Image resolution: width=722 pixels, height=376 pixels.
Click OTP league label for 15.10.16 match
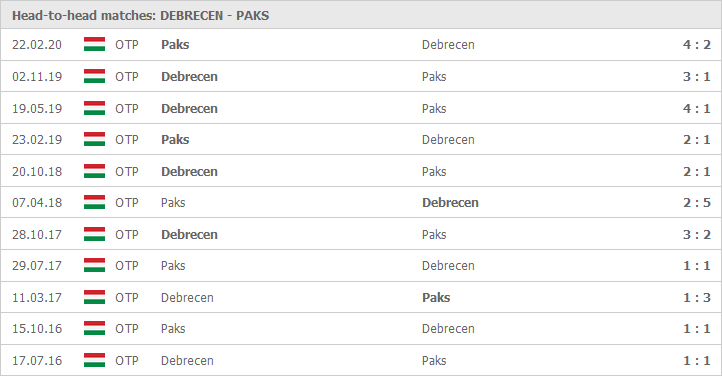pyautogui.click(x=127, y=329)
